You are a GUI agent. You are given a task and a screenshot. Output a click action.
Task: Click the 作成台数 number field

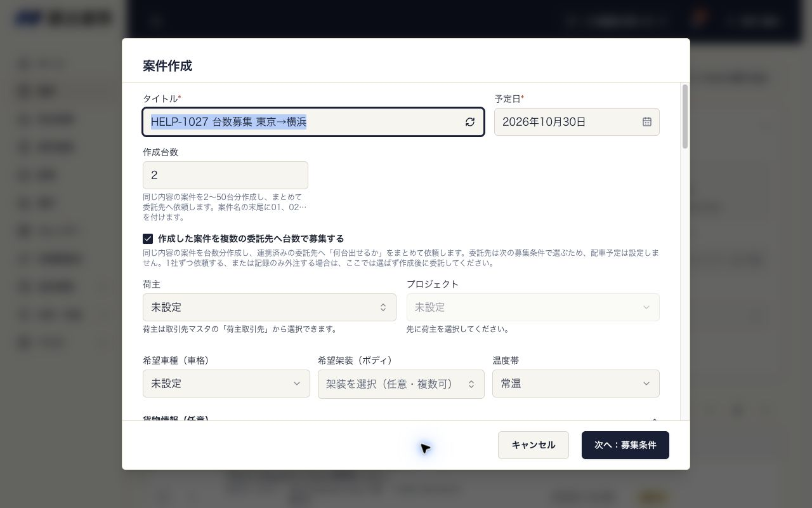(225, 175)
